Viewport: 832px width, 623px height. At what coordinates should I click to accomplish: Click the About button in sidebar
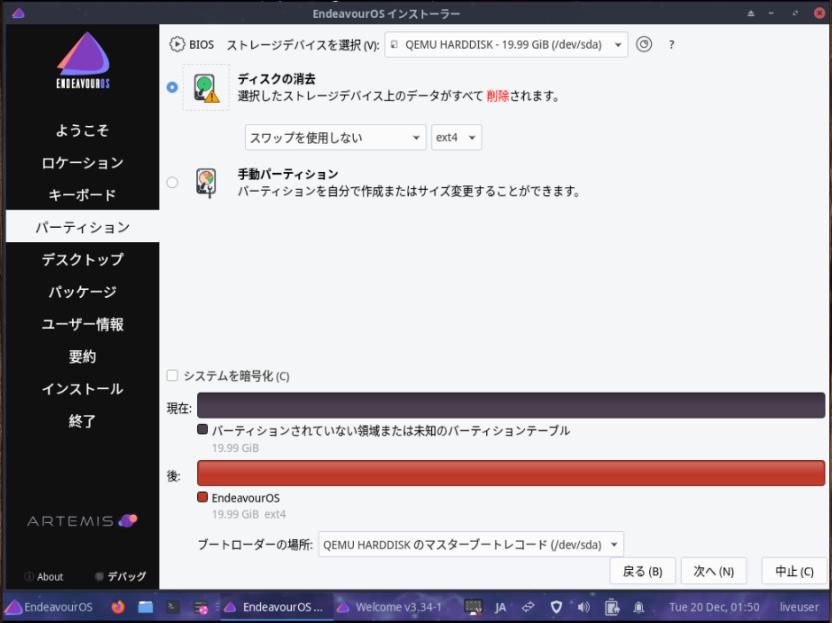pos(44,576)
